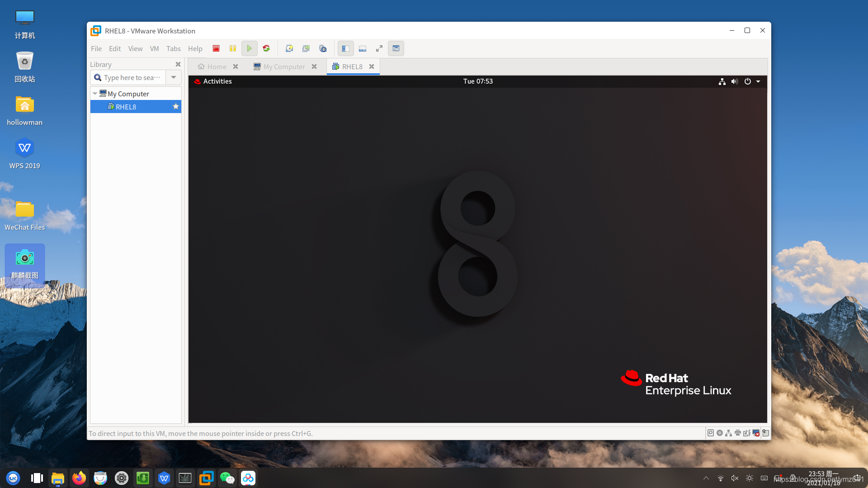
Task: Expand the system tray hidden icons arrow
Action: tap(706, 478)
